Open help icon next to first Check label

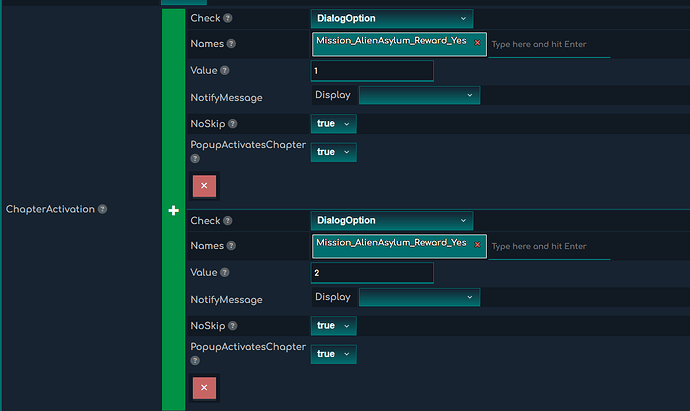[228, 18]
